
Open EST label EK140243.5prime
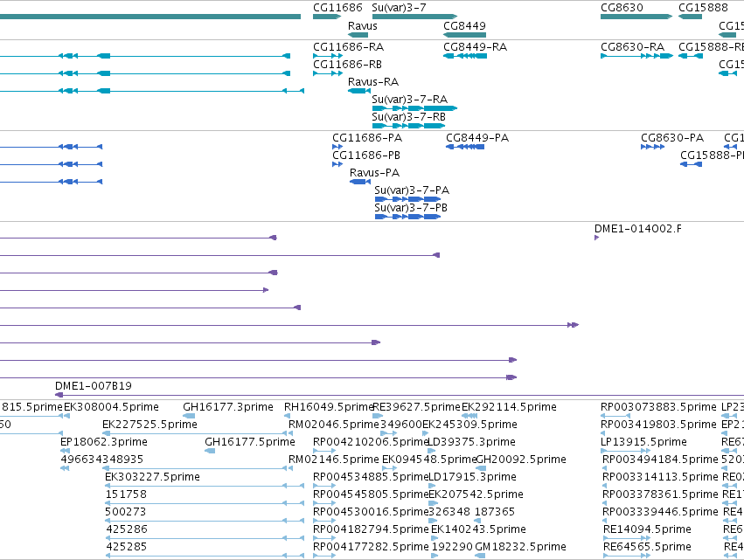(478, 529)
